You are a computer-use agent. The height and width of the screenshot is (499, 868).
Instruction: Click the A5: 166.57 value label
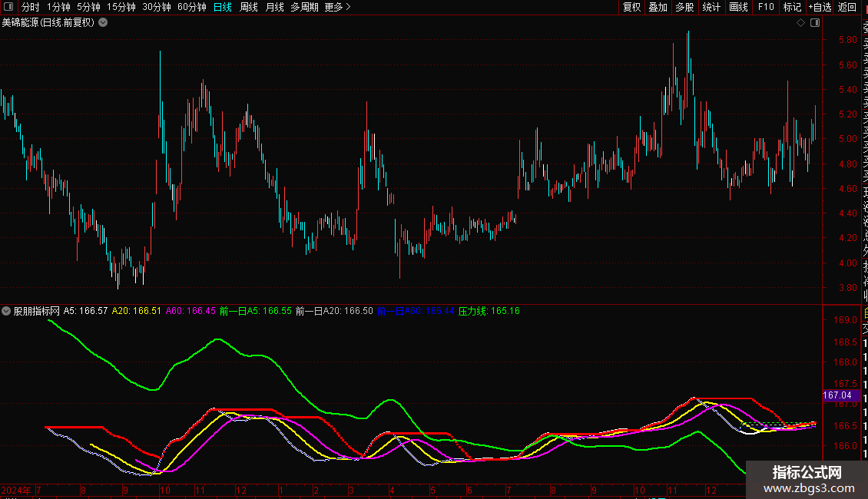point(86,311)
